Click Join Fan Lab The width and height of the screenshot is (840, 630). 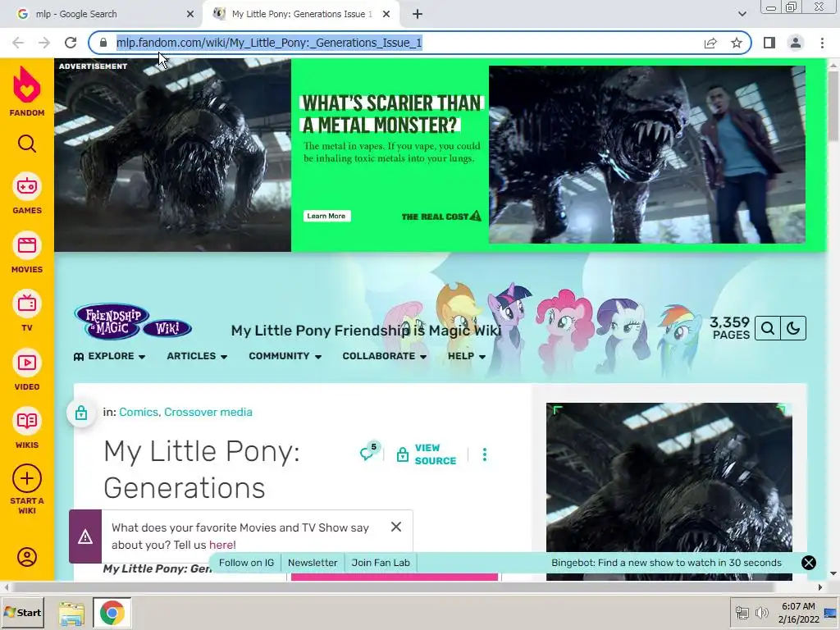click(381, 563)
